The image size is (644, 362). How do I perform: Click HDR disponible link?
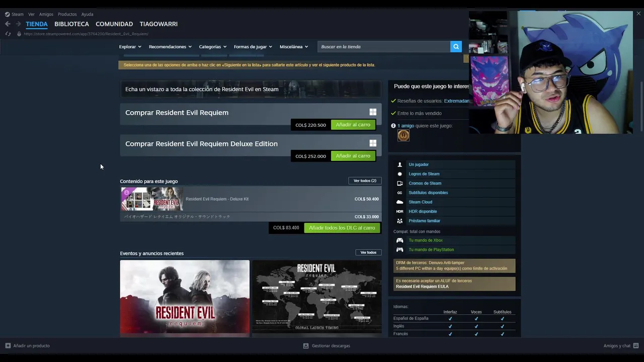pos(423,212)
